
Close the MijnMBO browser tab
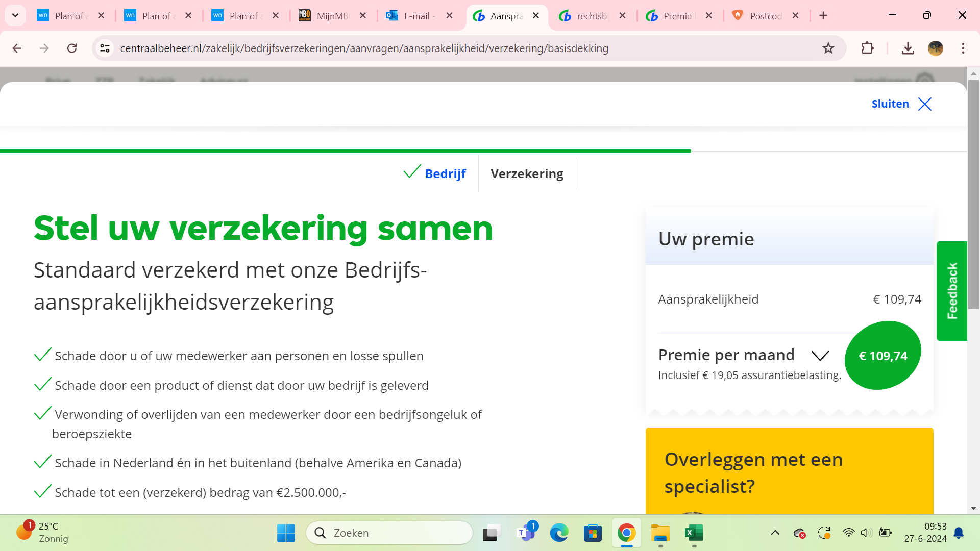363,16
